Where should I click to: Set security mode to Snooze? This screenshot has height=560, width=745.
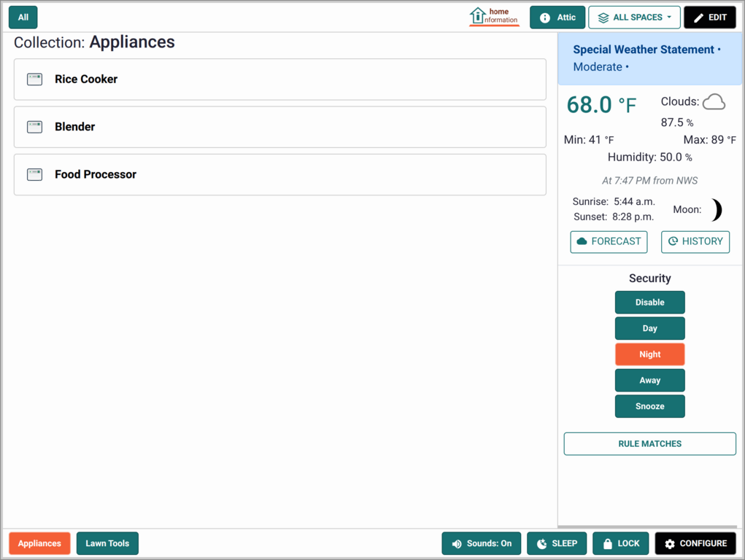click(650, 407)
